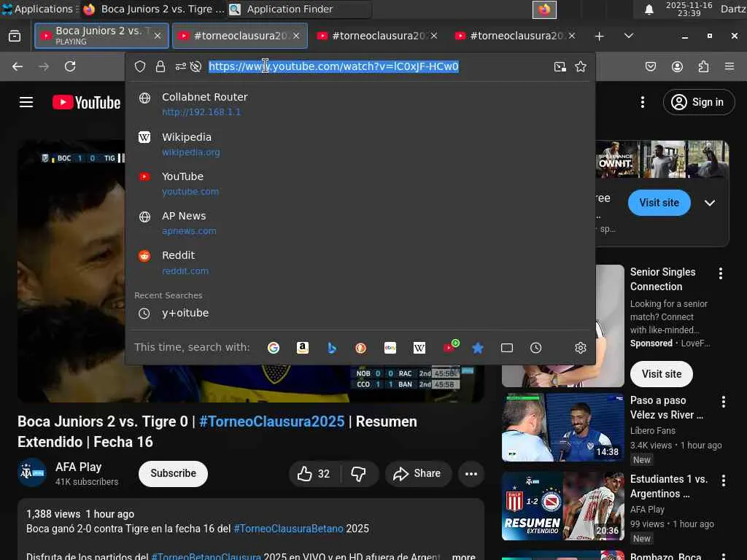This screenshot has width=747, height=560.
Task: Select recent search y+oitube
Action: pos(360,314)
